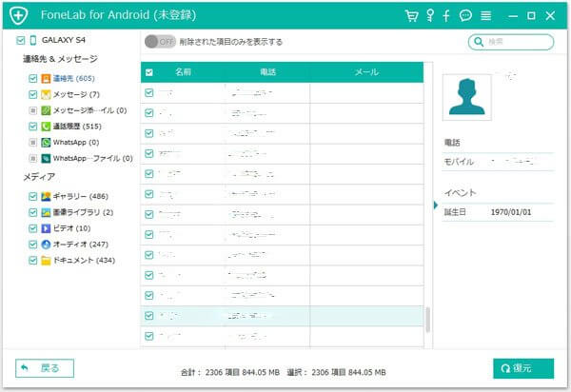Toggle the WhatsApp (0) checkbox
Screen dimensions: 571x392
point(32,143)
